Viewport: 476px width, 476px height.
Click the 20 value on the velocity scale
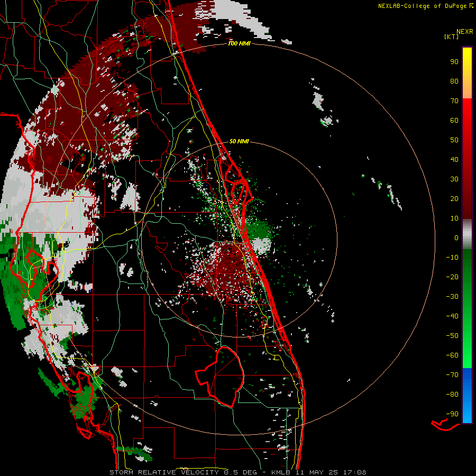[x=454, y=199]
